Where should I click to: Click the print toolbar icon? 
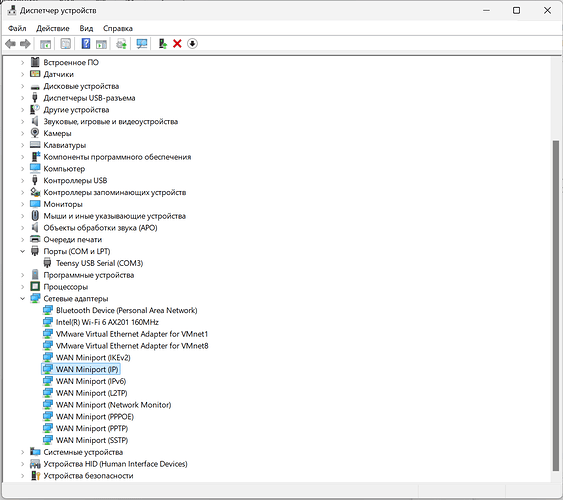121,44
